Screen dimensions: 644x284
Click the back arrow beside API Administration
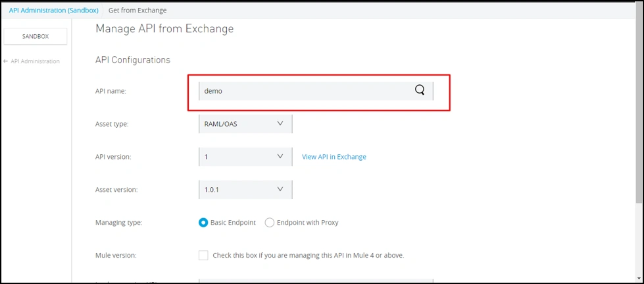(x=6, y=61)
